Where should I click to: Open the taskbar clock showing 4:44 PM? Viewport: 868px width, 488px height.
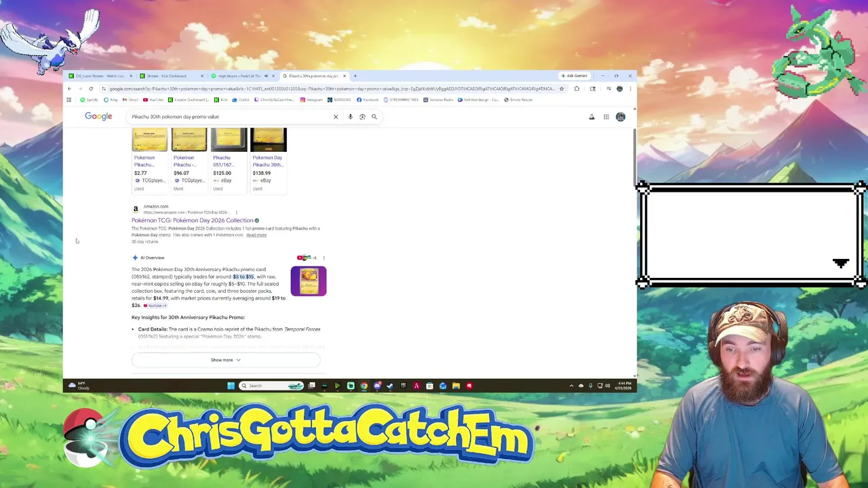pos(625,386)
